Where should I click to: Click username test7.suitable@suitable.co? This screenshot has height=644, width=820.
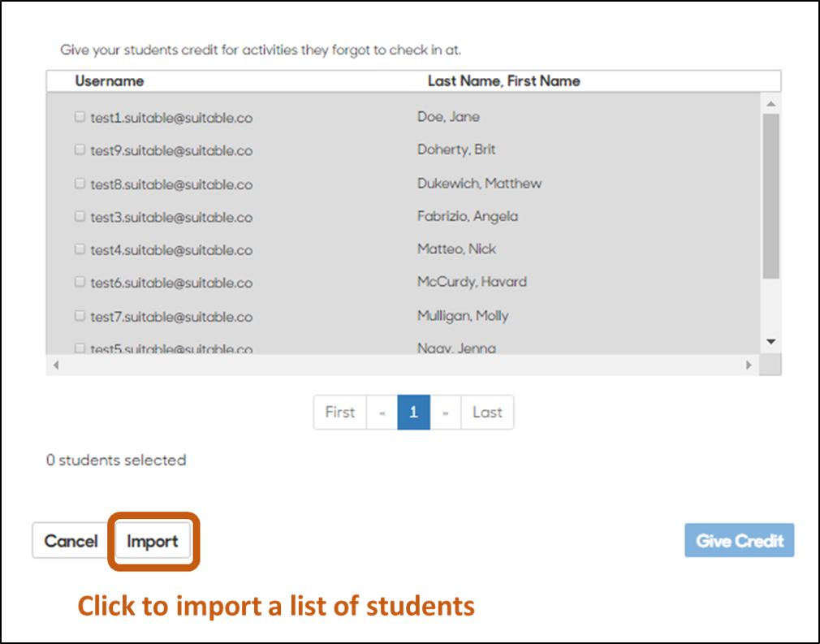[171, 317]
